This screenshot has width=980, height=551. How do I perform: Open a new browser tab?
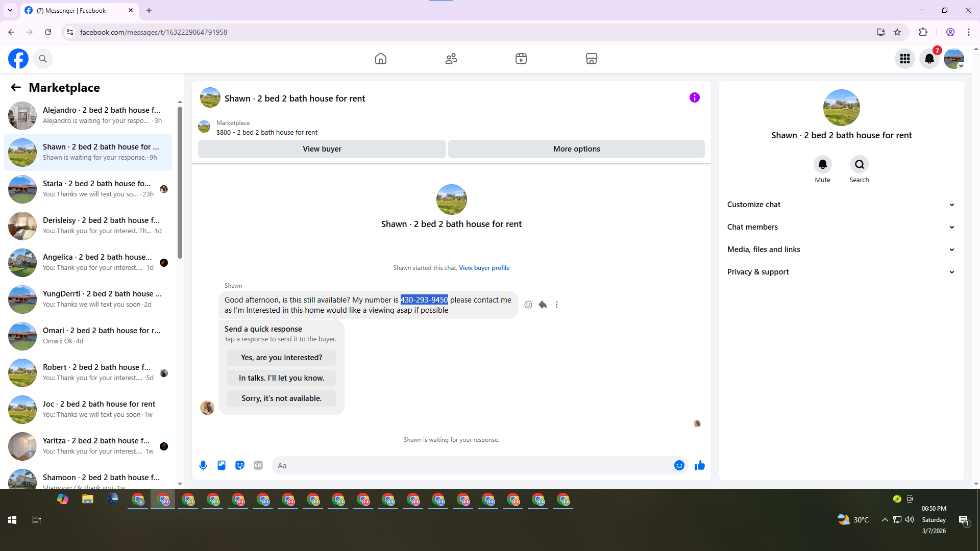(149, 10)
